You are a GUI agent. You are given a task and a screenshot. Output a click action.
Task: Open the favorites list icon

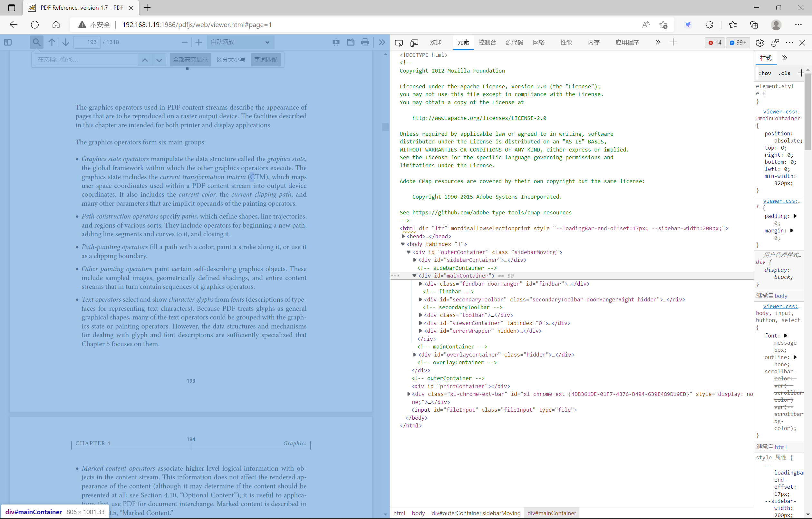733,24
